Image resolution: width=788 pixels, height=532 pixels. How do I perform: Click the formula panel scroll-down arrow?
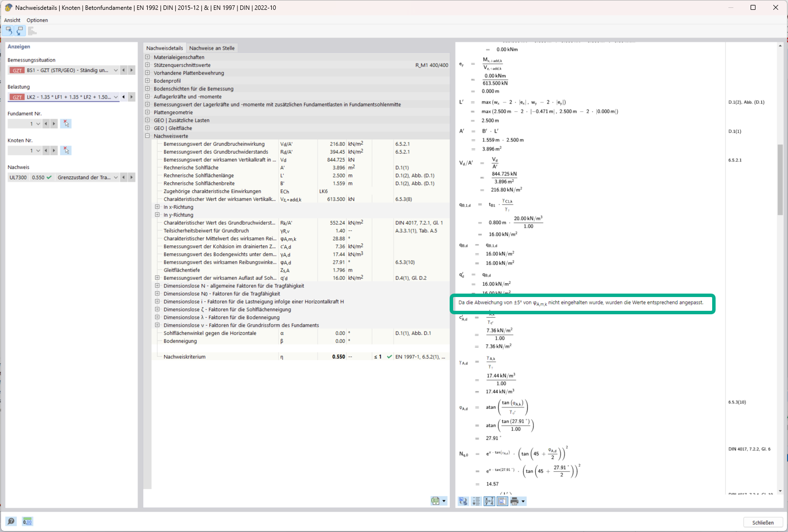780,491
